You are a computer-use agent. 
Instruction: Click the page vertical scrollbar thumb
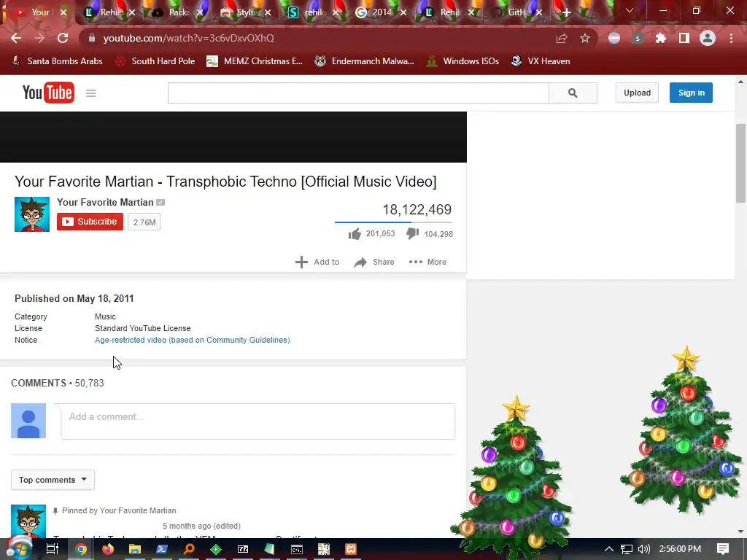741,163
